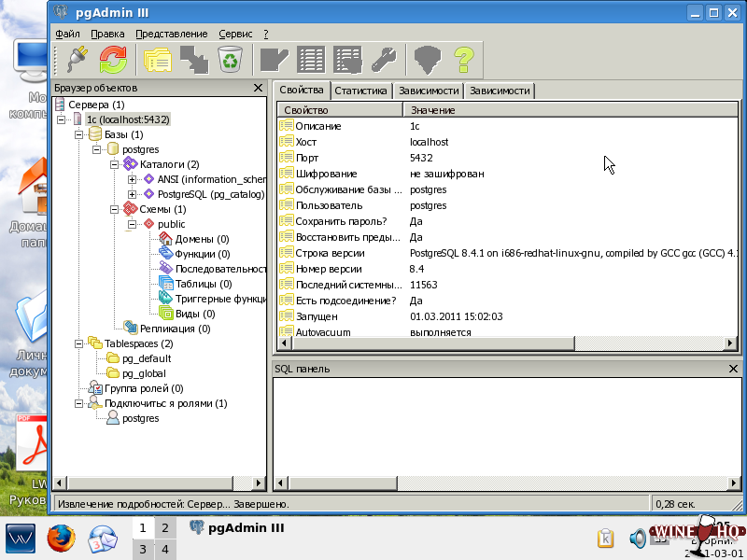The height and width of the screenshot is (560, 747).
Task: Collapse the public schema node
Action: point(133,224)
